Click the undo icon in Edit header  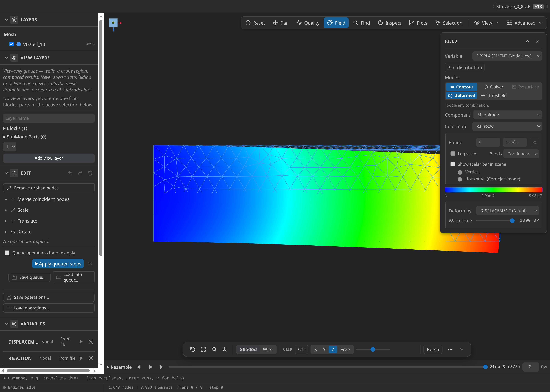[x=70, y=173]
